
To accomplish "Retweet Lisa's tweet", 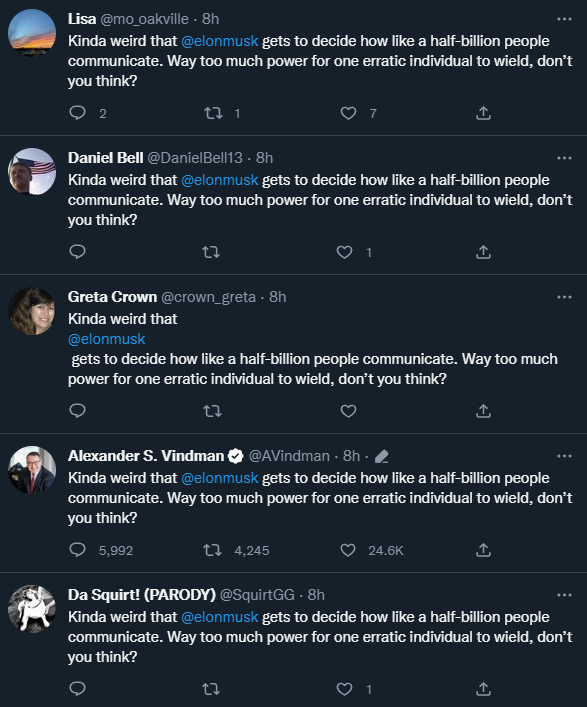I will [x=213, y=113].
